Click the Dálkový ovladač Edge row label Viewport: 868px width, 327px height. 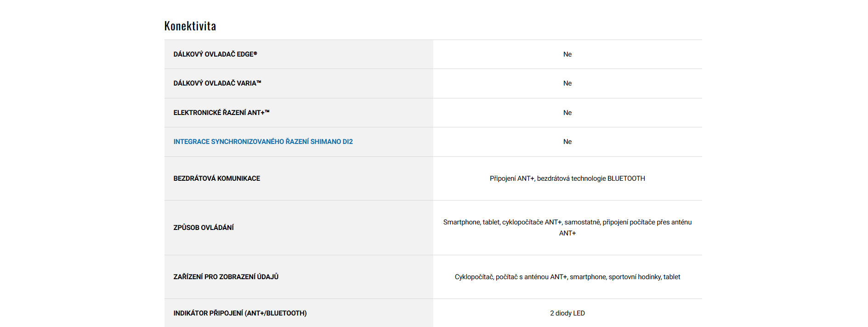tap(213, 54)
